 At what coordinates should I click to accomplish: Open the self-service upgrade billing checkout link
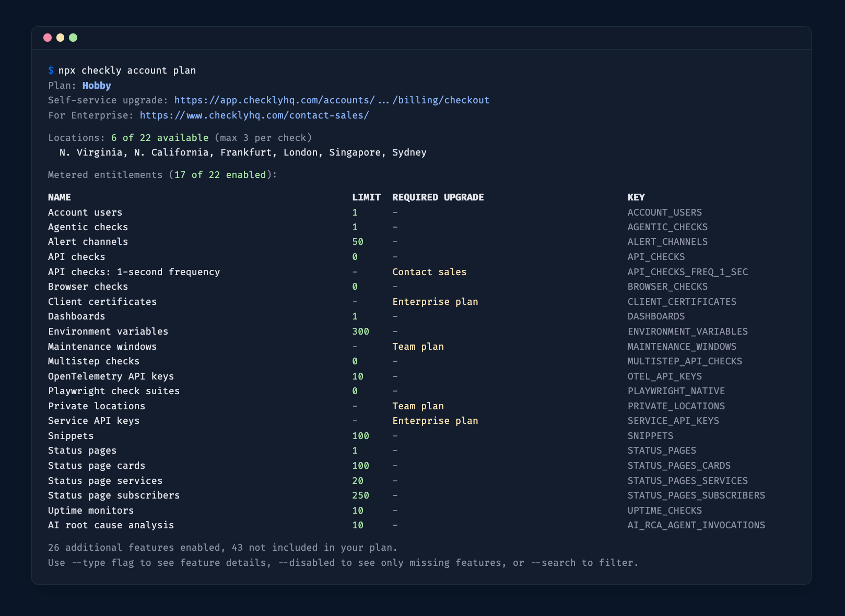331,100
